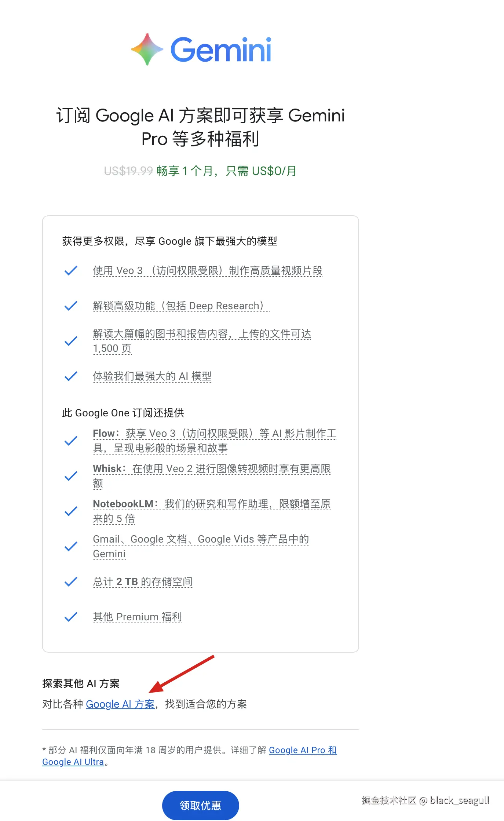Click the 找到适合您的方案 text
The width and height of the screenshot is (504, 821).
[206, 704]
